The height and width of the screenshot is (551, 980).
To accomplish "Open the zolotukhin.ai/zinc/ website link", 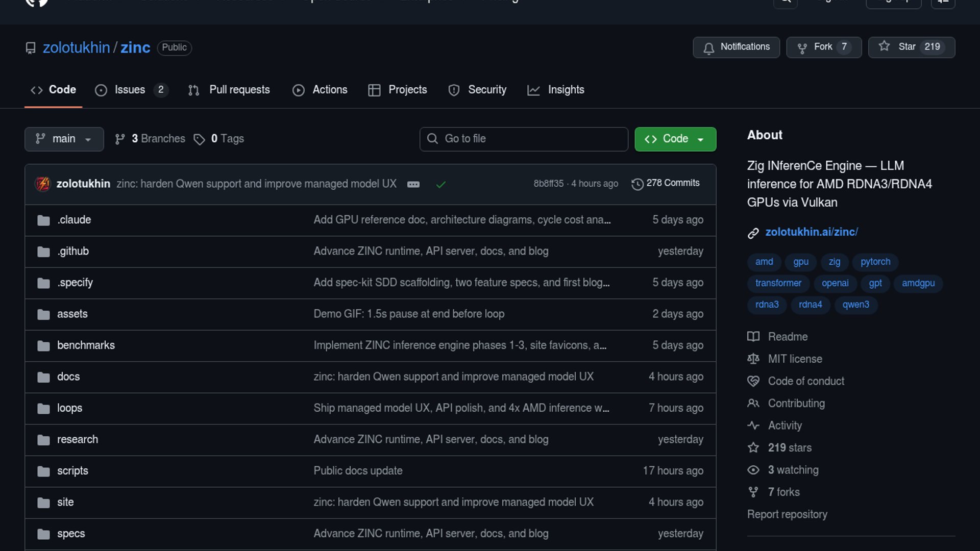I will coord(812,232).
